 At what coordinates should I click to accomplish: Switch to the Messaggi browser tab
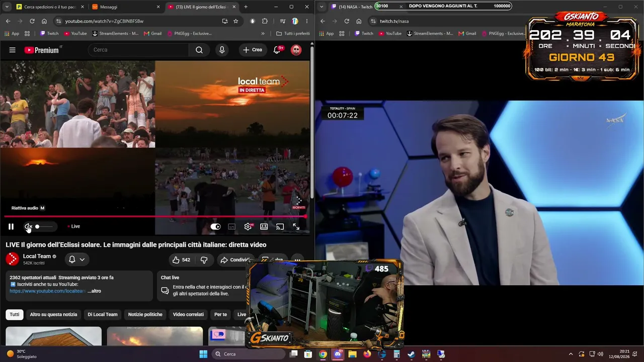[125, 7]
